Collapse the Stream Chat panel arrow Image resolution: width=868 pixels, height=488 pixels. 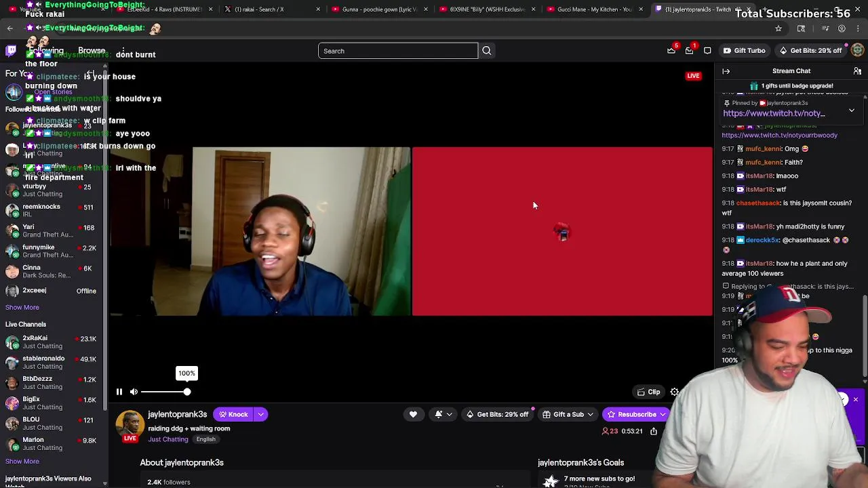point(726,71)
